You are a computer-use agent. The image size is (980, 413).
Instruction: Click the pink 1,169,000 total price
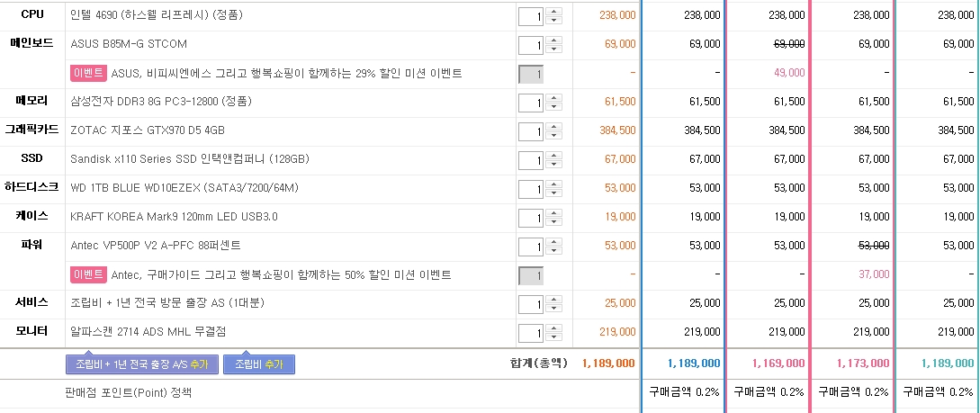click(x=777, y=364)
